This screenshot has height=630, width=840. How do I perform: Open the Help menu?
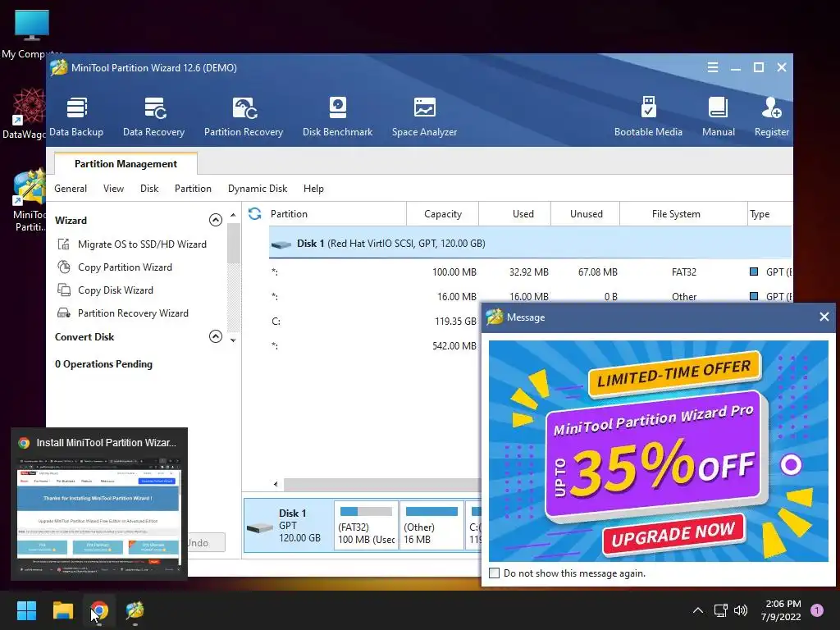pyautogui.click(x=313, y=189)
